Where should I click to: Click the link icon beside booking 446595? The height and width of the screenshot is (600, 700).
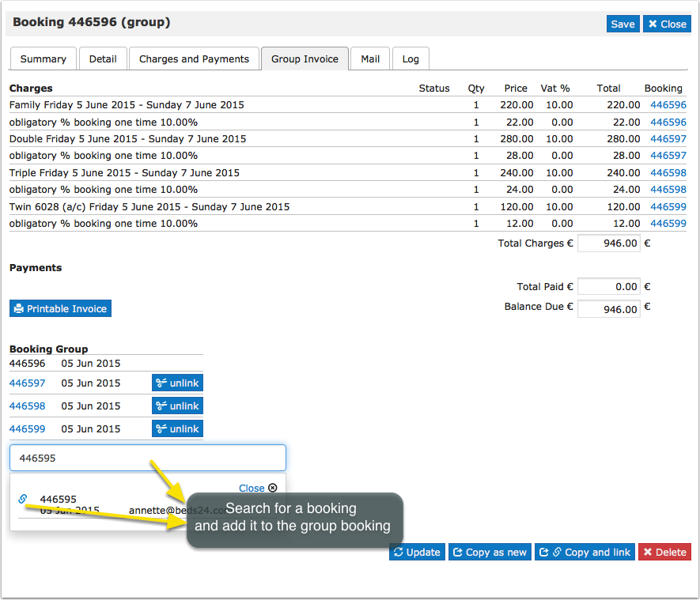click(23, 499)
